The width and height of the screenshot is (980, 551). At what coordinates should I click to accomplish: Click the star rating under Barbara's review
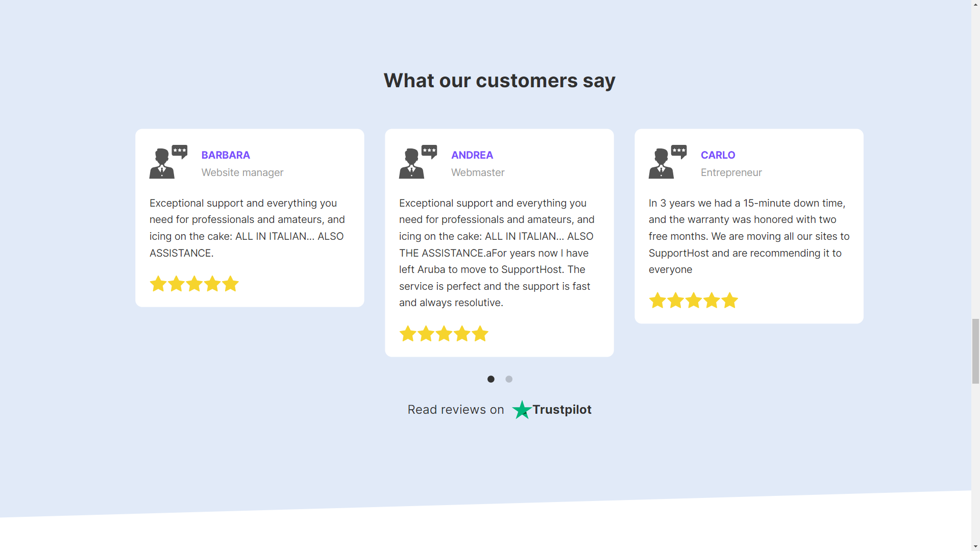194,284
